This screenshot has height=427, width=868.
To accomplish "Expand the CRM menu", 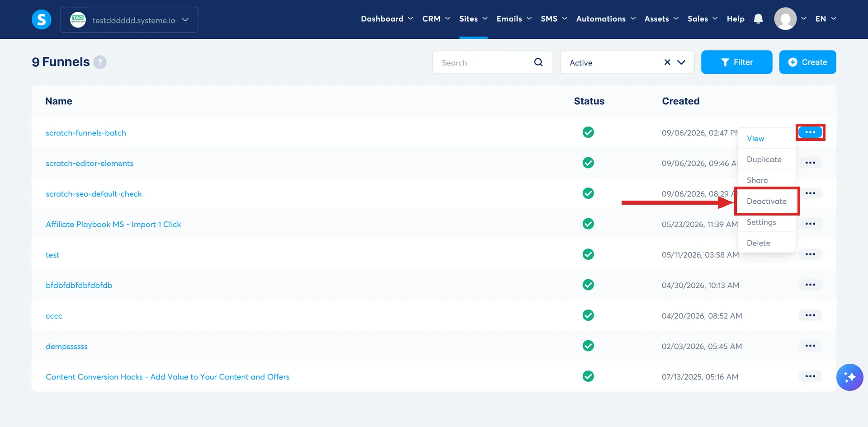I will click(x=436, y=19).
